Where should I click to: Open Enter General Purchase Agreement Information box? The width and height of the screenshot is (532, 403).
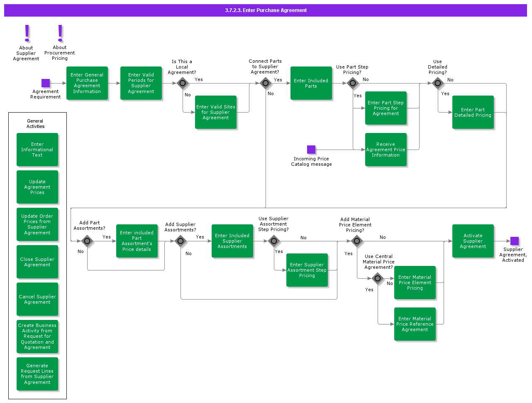[87, 83]
